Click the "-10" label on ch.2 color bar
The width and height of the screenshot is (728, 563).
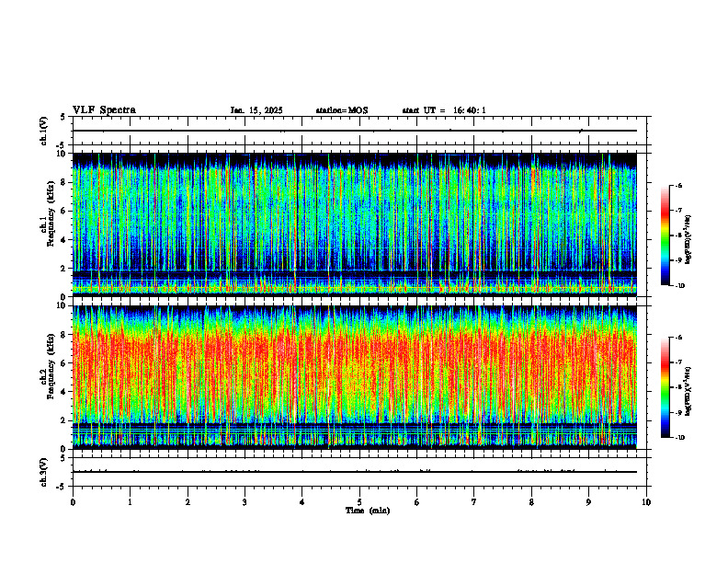pos(679,438)
